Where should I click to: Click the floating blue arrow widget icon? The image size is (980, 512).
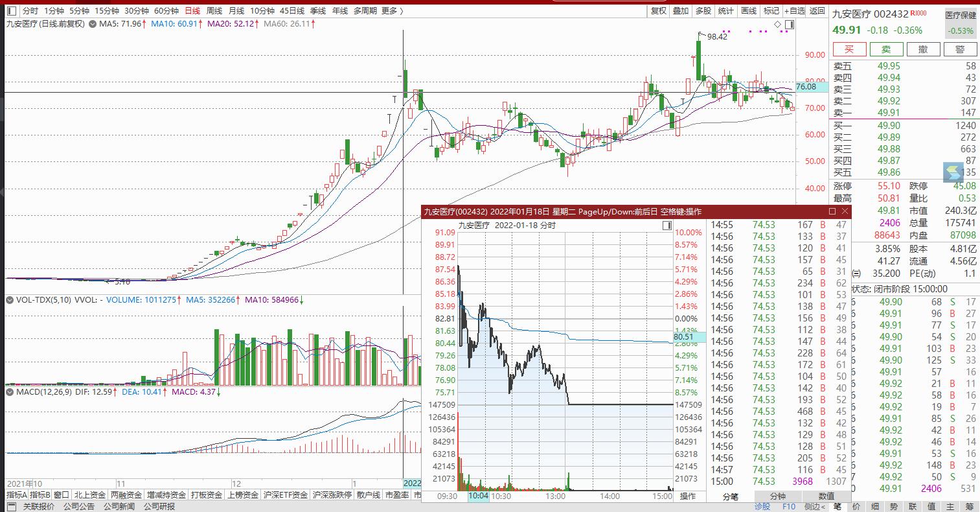pyautogui.click(x=953, y=173)
